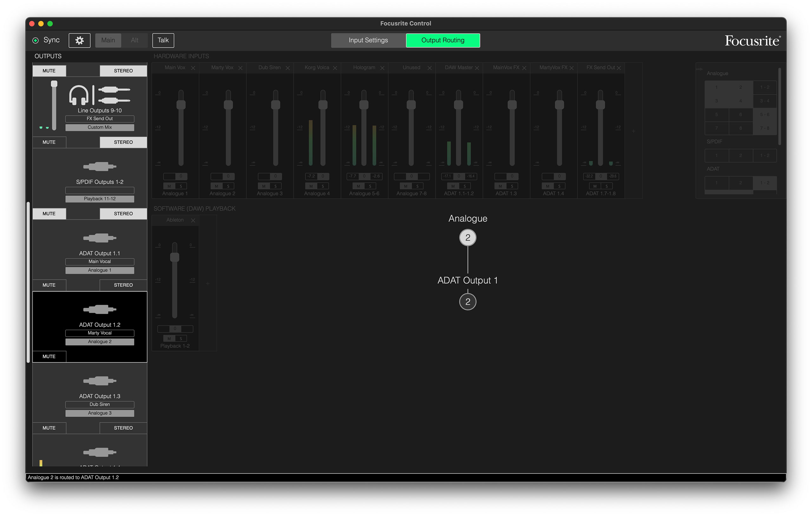Select the ADAT Output 1.3 connector icon

(100, 381)
